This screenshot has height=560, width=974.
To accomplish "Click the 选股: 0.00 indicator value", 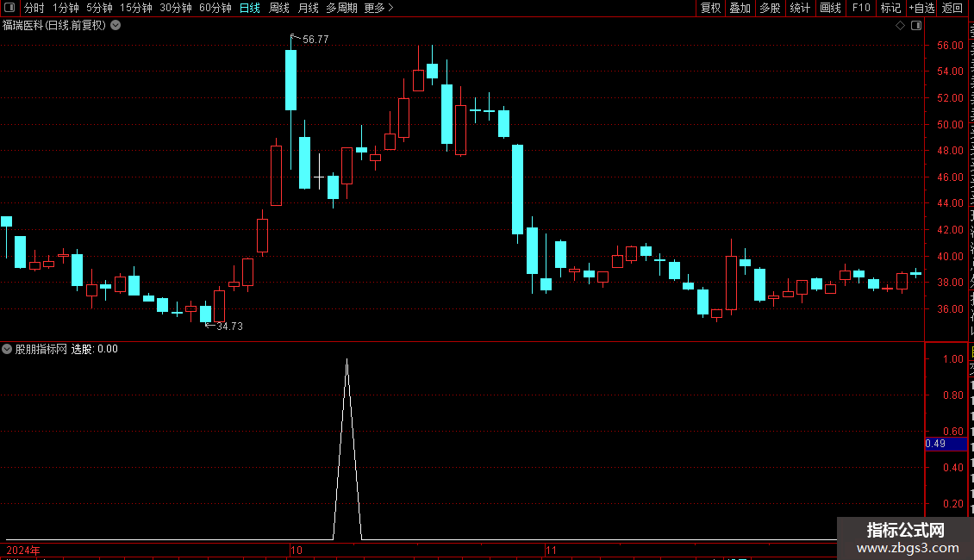I will (95, 349).
